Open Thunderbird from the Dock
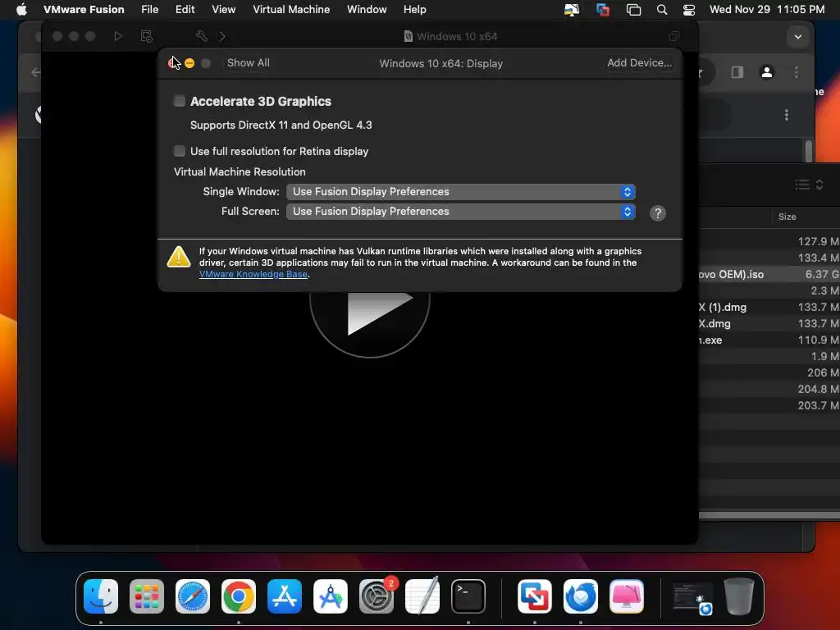The width and height of the screenshot is (840, 630). [x=581, y=596]
